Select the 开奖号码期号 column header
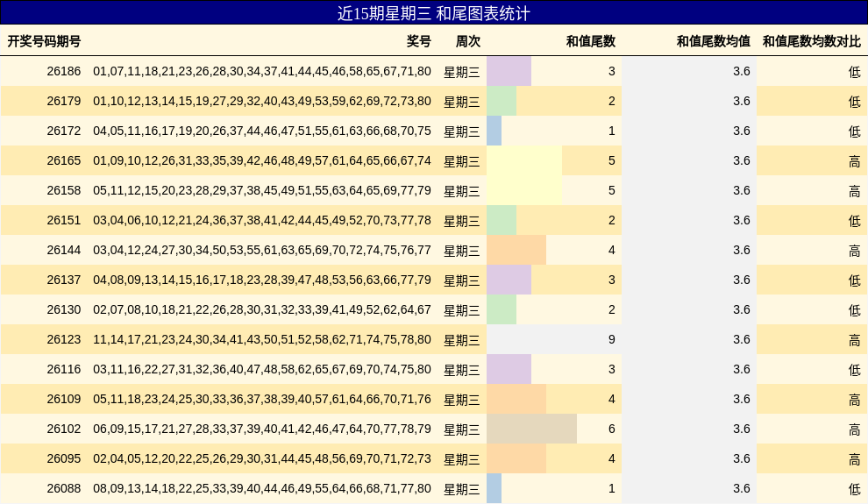Image resolution: width=868 pixels, height=504 pixels. point(44,41)
